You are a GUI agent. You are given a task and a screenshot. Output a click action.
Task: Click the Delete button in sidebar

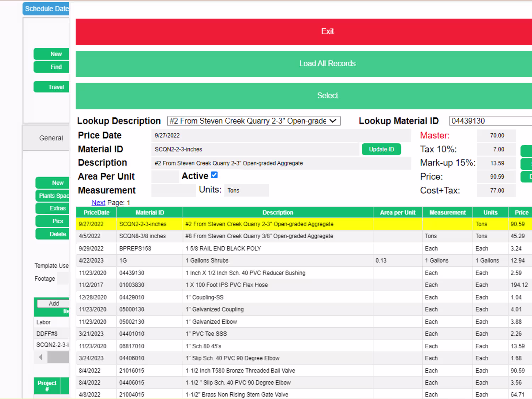coord(52,234)
